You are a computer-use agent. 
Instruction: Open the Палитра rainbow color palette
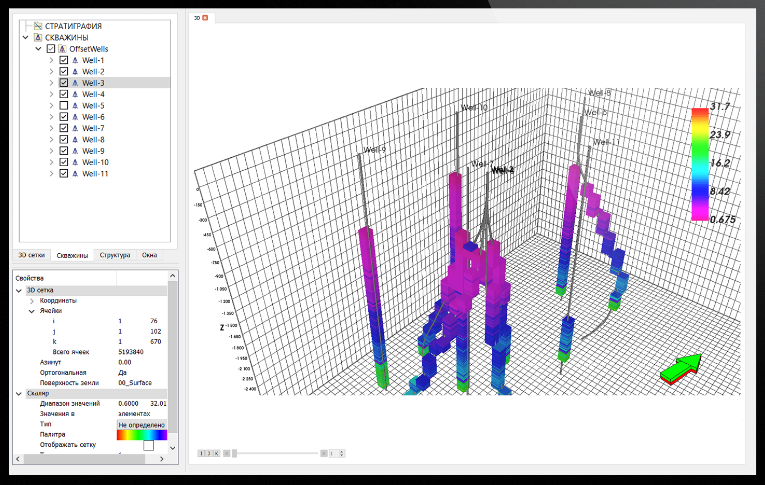[x=141, y=435]
